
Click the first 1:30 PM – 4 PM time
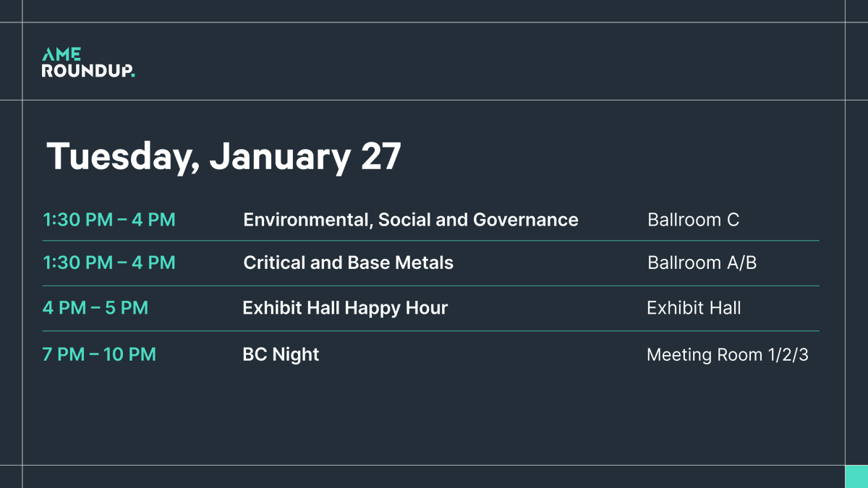point(109,220)
